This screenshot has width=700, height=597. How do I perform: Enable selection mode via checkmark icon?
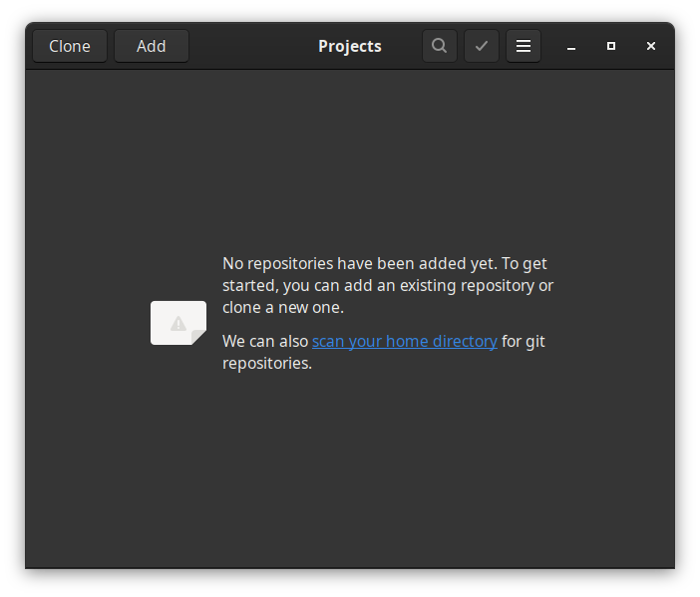pos(482,46)
